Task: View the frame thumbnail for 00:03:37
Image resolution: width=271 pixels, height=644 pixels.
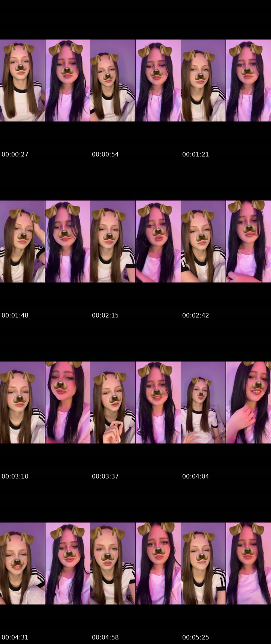Action: pos(135,402)
